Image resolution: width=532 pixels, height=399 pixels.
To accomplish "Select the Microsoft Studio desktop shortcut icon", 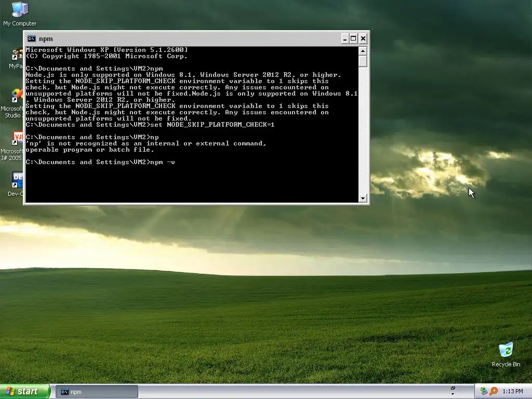I will 17,96.
